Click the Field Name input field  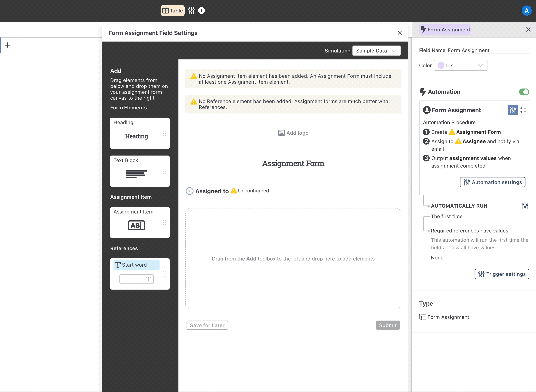coord(488,50)
